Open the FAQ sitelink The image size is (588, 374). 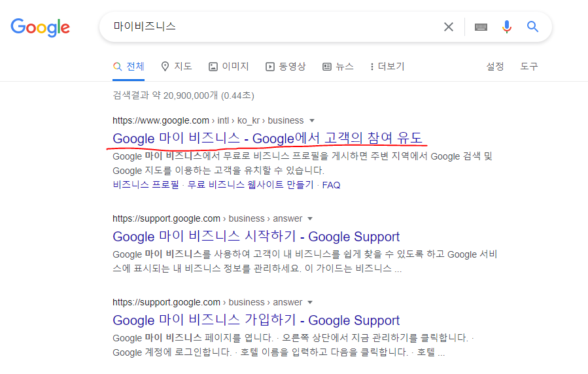pyautogui.click(x=331, y=185)
